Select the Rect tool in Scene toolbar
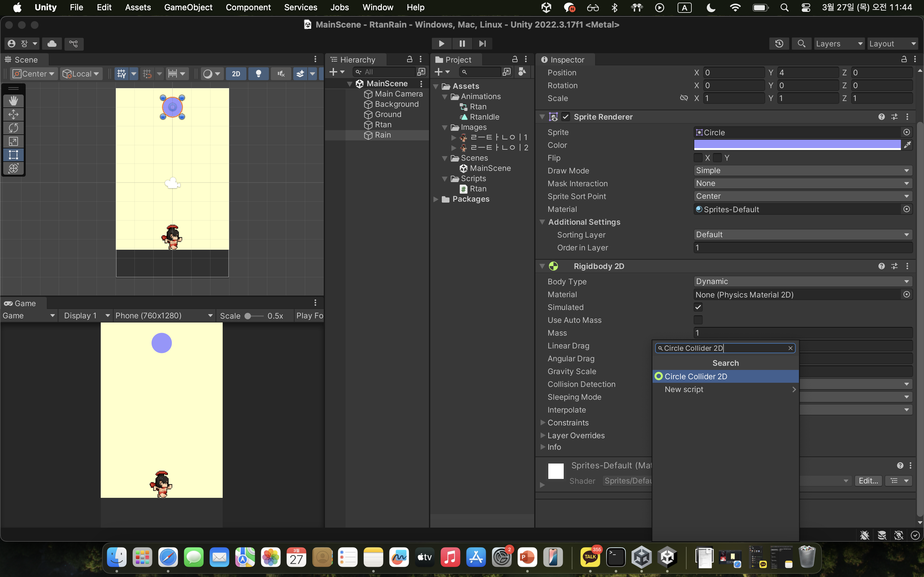The height and width of the screenshot is (577, 924). (13, 155)
